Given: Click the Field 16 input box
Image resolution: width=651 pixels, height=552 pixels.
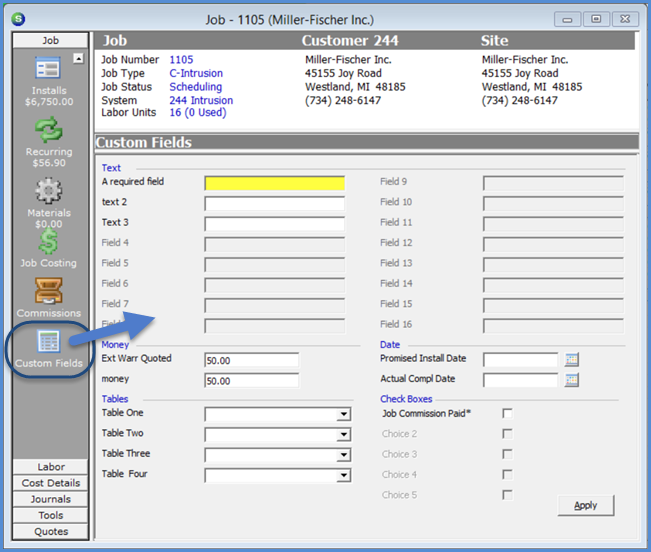Looking at the screenshot, I should click(553, 326).
